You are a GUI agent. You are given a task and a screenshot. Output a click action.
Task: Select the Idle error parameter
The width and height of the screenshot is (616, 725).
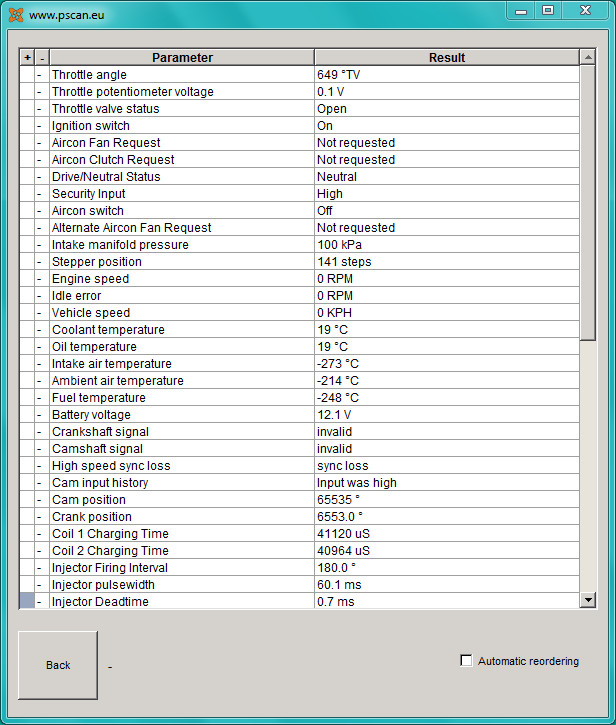pyautogui.click(x=182, y=295)
